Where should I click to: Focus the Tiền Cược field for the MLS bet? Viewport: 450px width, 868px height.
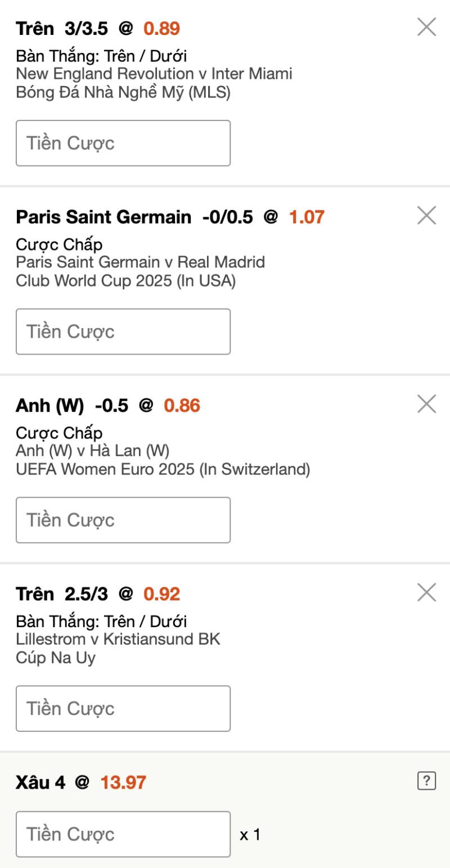(x=123, y=143)
